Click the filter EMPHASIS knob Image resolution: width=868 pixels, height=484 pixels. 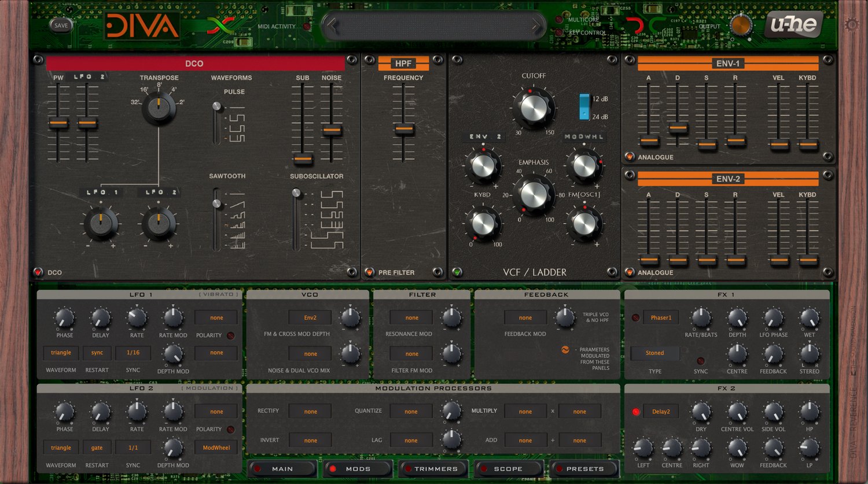pos(534,195)
